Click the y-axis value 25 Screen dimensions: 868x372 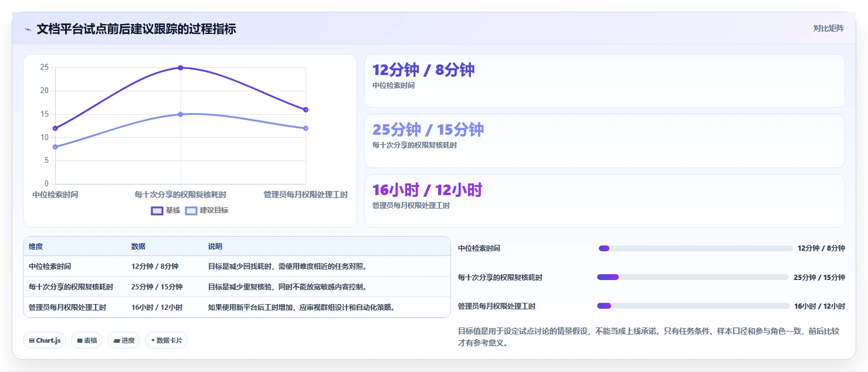[x=45, y=67]
